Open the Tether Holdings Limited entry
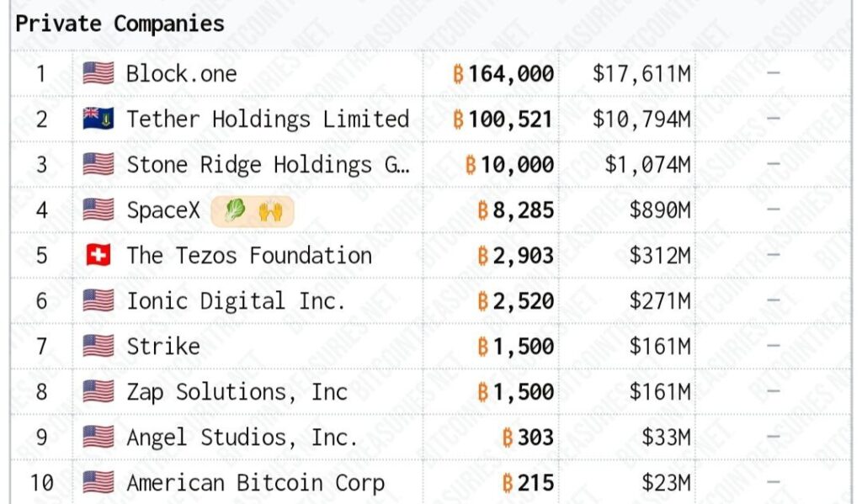 (x=268, y=119)
